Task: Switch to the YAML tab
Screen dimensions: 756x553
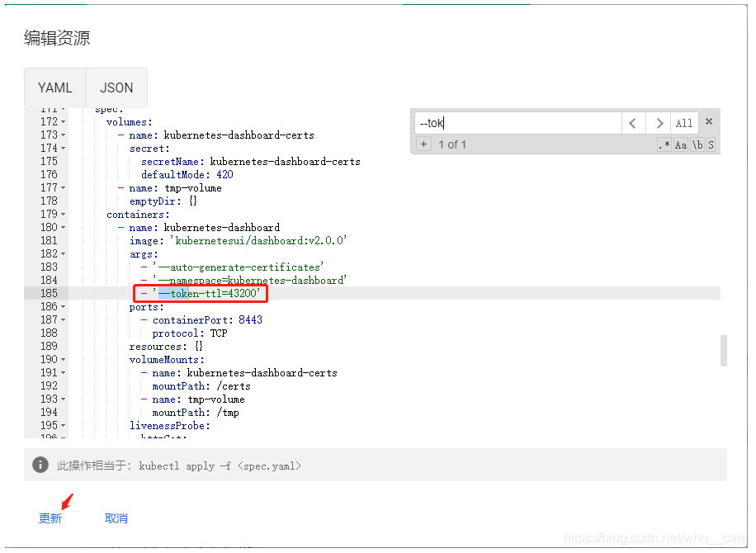Action: (55, 87)
